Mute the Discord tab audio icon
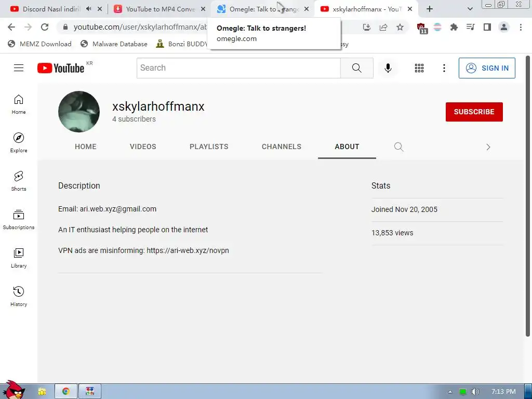Image resolution: width=532 pixels, height=399 pixels. 88,9
